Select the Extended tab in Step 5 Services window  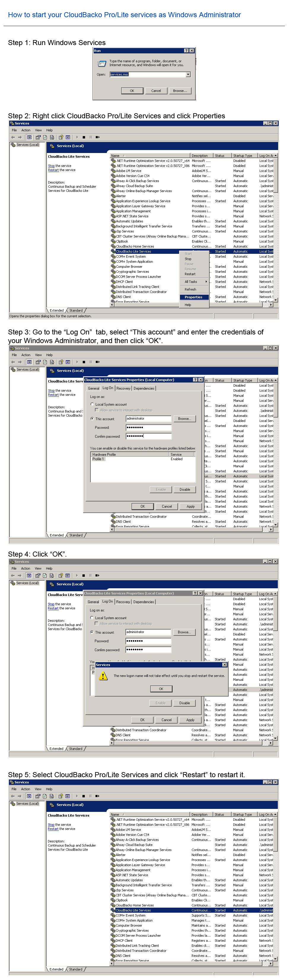pos(56,969)
